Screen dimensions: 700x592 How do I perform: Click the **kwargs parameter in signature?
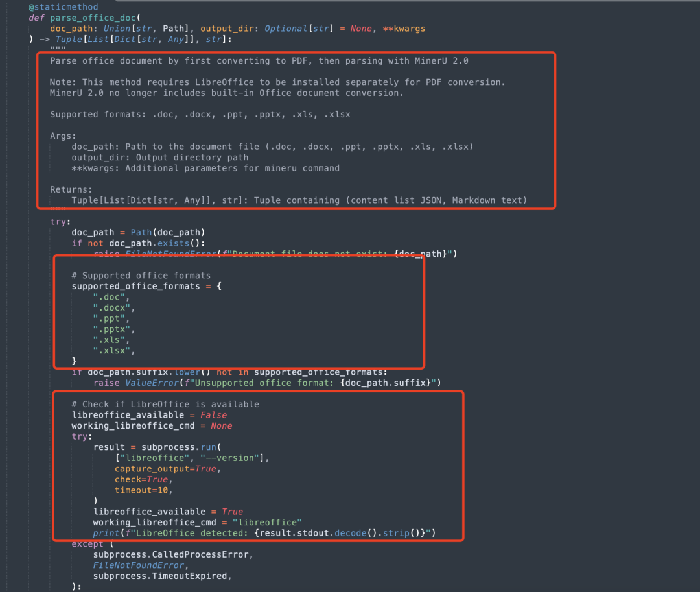coord(404,29)
